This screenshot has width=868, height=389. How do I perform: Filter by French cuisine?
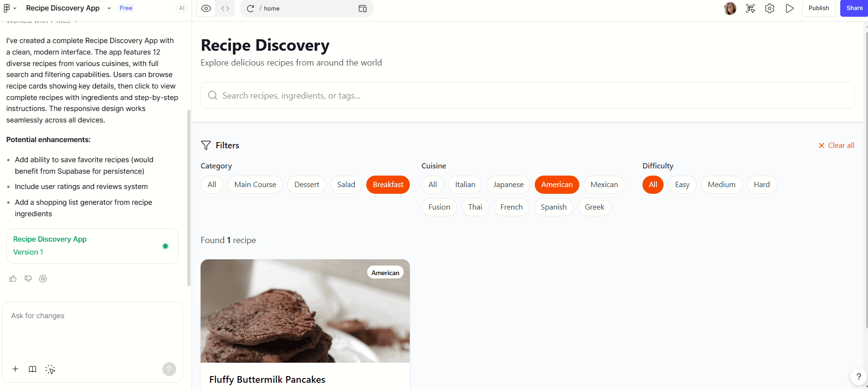pyautogui.click(x=511, y=207)
